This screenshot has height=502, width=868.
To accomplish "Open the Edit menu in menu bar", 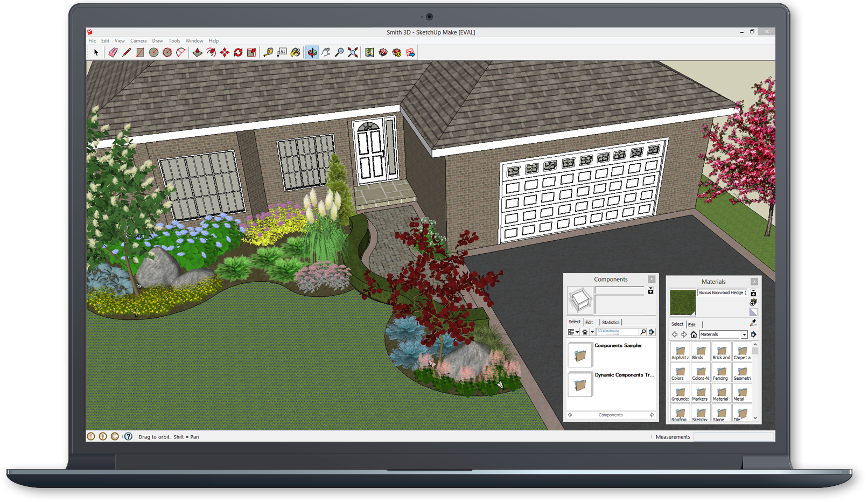I will pos(105,41).
